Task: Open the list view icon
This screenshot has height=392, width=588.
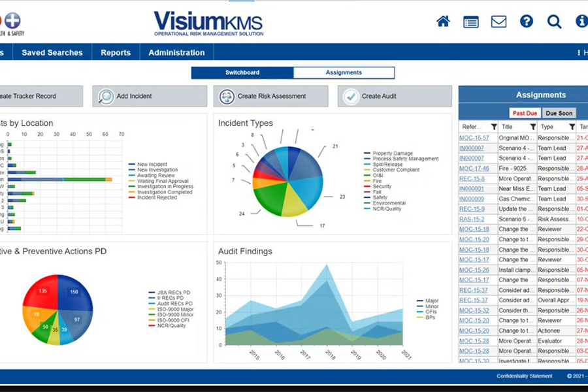Action: (470, 22)
